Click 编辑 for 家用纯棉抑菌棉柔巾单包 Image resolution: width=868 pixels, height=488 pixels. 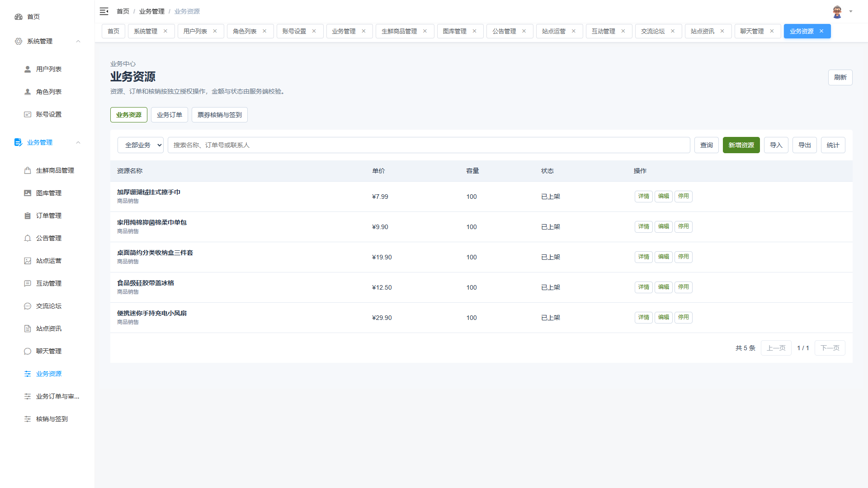click(x=664, y=226)
